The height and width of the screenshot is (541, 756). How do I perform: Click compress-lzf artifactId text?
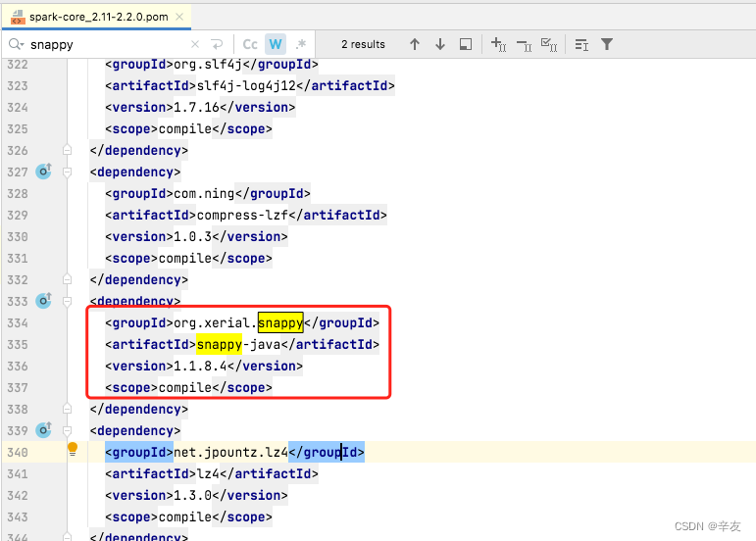(x=242, y=215)
